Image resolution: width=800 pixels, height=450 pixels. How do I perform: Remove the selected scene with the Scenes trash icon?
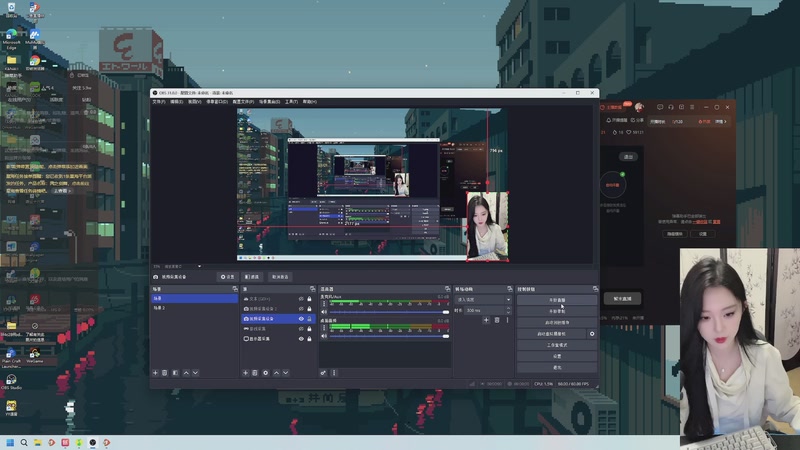tap(165, 373)
